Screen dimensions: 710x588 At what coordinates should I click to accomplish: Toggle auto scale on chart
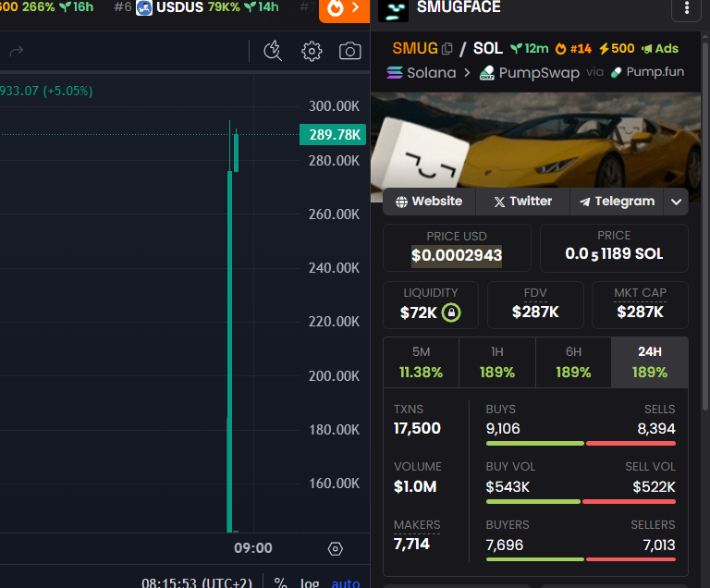coord(346,582)
